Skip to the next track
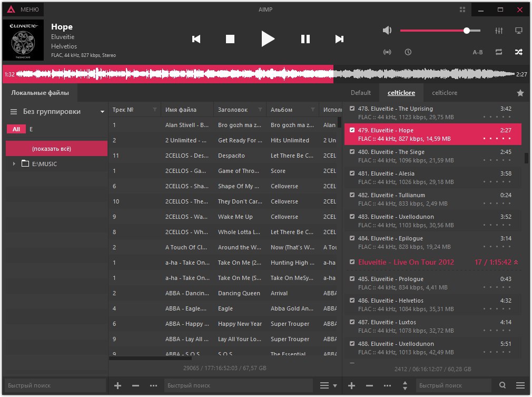Screen dimensions: 532x397 339,39
